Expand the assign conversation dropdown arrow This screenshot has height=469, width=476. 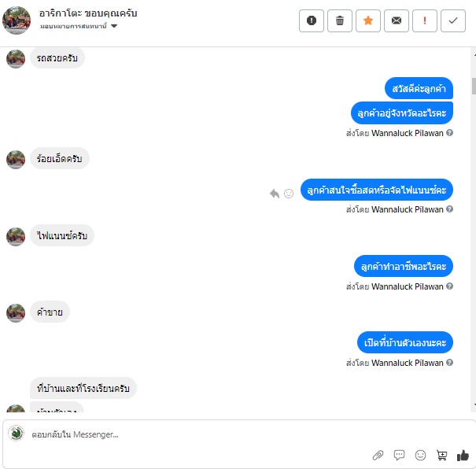click(x=114, y=26)
